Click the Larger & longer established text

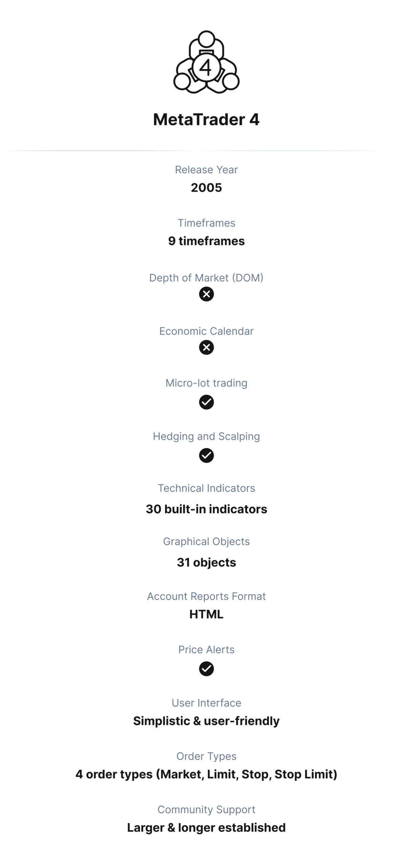206,828
